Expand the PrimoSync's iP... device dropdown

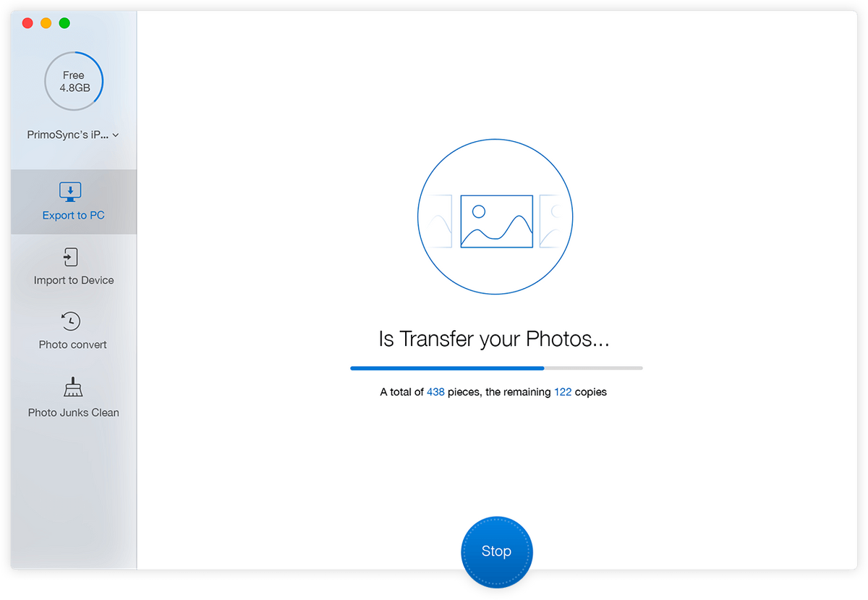point(73,135)
